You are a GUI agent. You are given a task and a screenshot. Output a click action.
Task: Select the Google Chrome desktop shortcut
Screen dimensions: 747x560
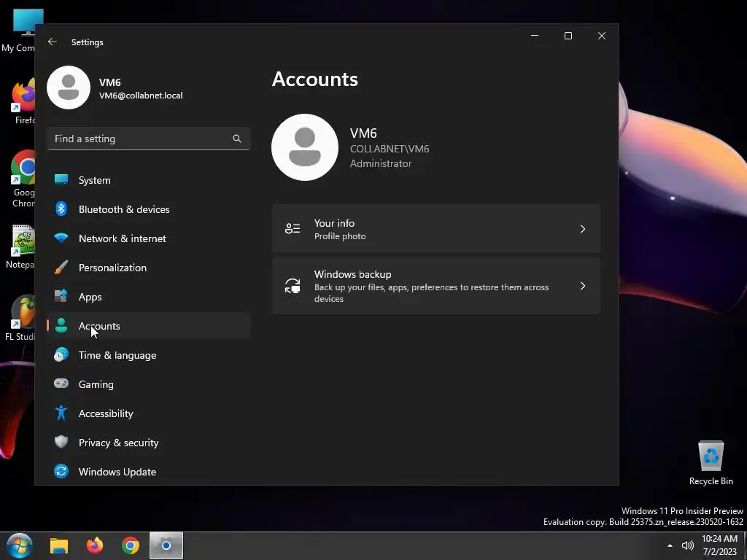coord(23,179)
